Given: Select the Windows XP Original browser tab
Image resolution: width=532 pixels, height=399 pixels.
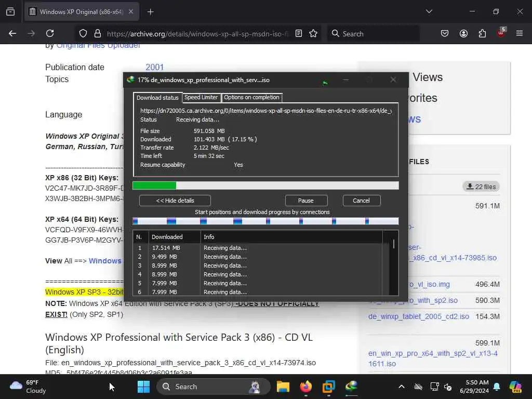Looking at the screenshot, I should [82, 12].
